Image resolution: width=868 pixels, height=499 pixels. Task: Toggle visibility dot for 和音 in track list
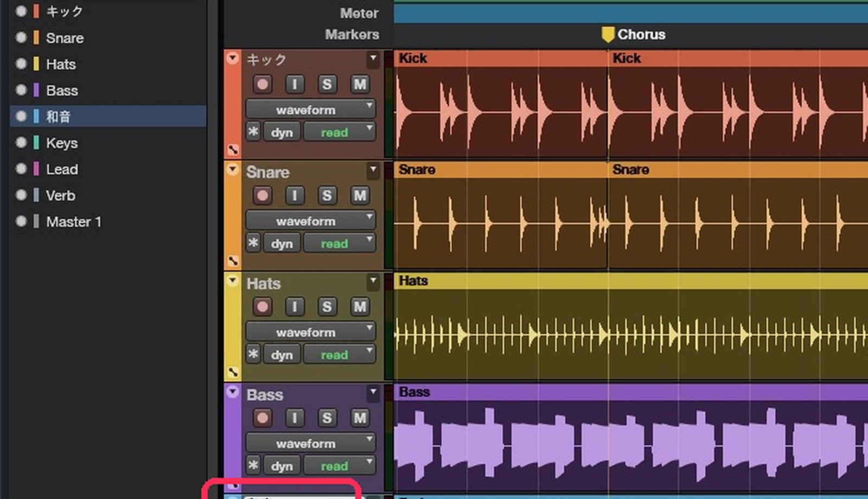click(x=21, y=116)
